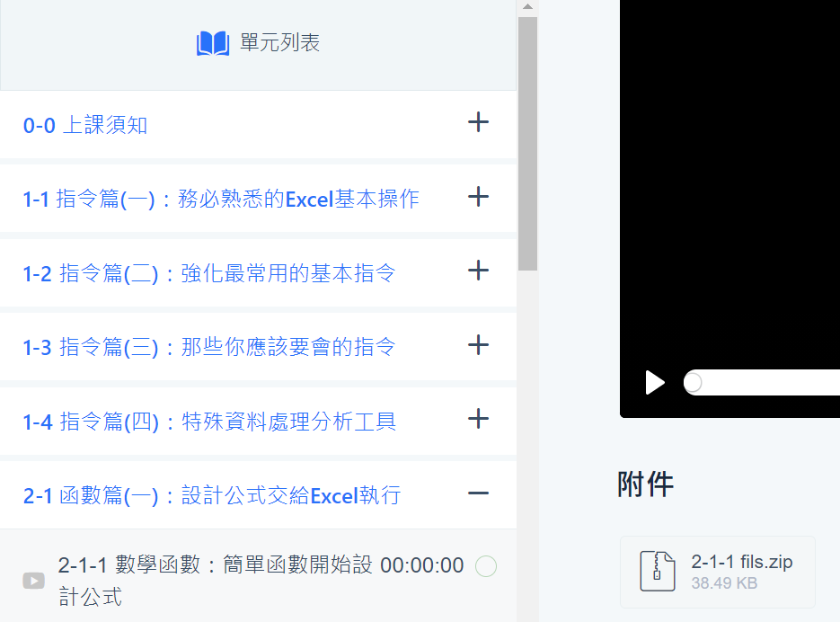This screenshot has height=622, width=840.
Task: Click the unit list scrollbar thumb
Action: click(527, 144)
